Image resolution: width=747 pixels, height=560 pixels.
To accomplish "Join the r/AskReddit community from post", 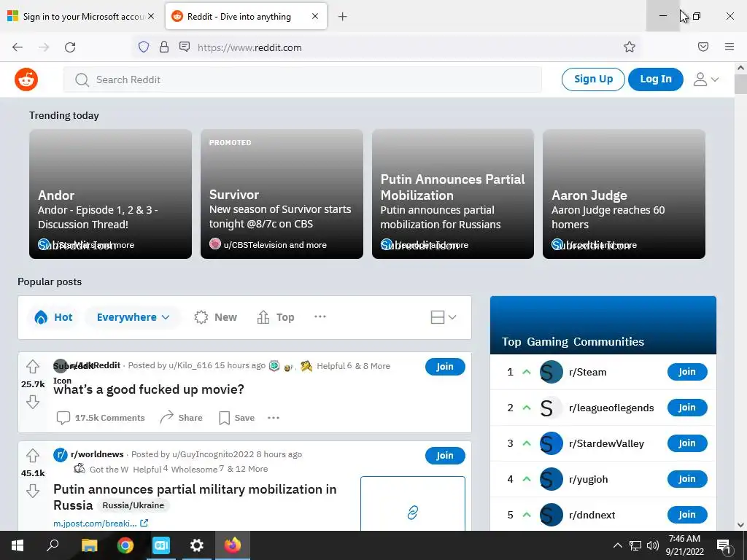I will (445, 367).
